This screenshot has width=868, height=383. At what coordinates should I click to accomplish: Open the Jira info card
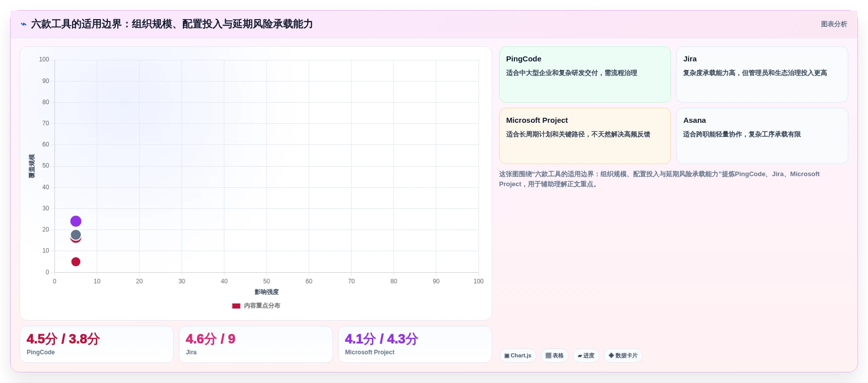coord(762,74)
